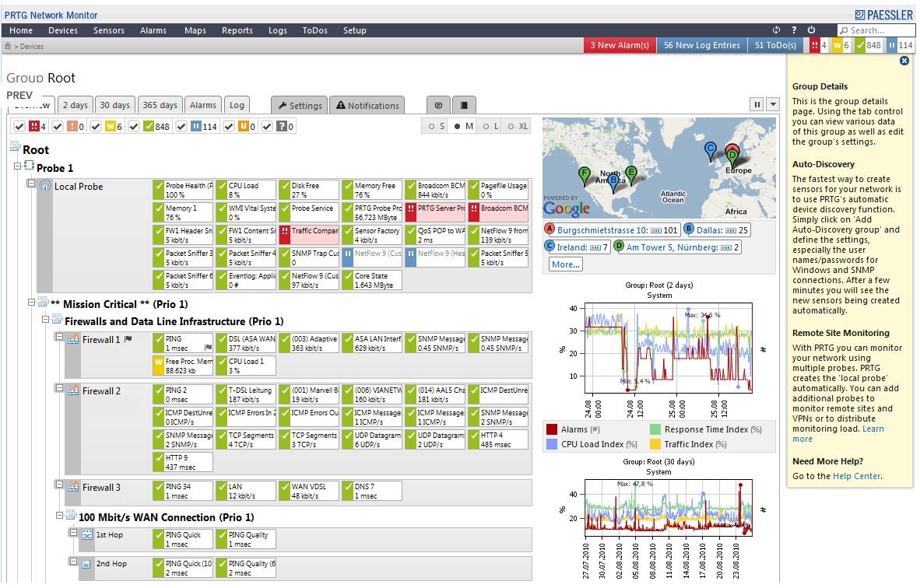Image resolution: width=920 pixels, height=588 pixels.
Task: Open the speech bubble comments tab icon
Action: tap(438, 104)
